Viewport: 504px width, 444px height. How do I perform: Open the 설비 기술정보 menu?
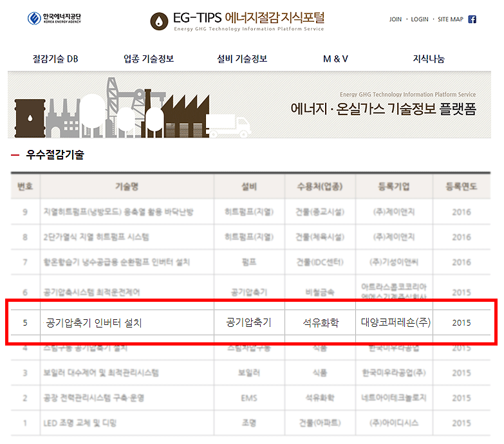click(242, 59)
